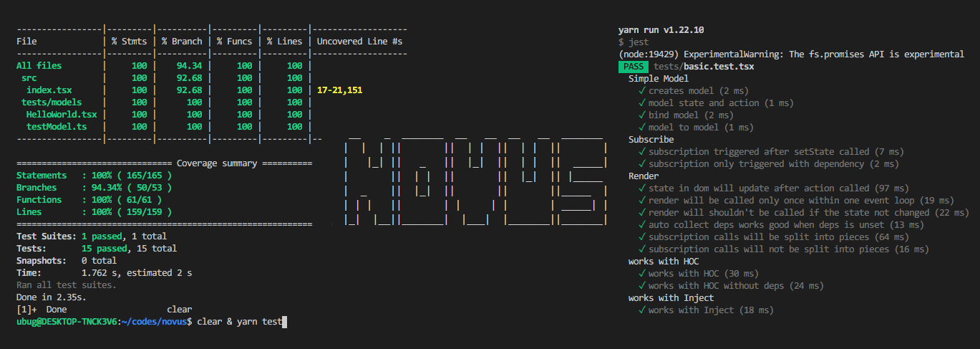Select 'testModel.ts' file row

[x=57, y=127]
